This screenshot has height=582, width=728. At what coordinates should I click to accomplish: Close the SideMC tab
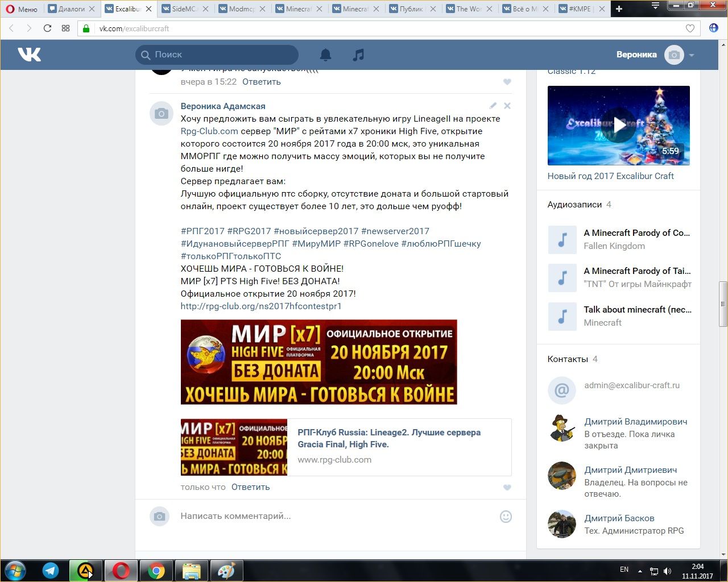[205, 9]
